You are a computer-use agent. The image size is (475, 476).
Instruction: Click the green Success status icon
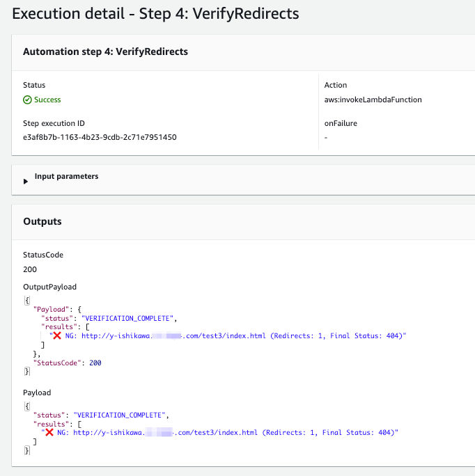[x=27, y=100]
